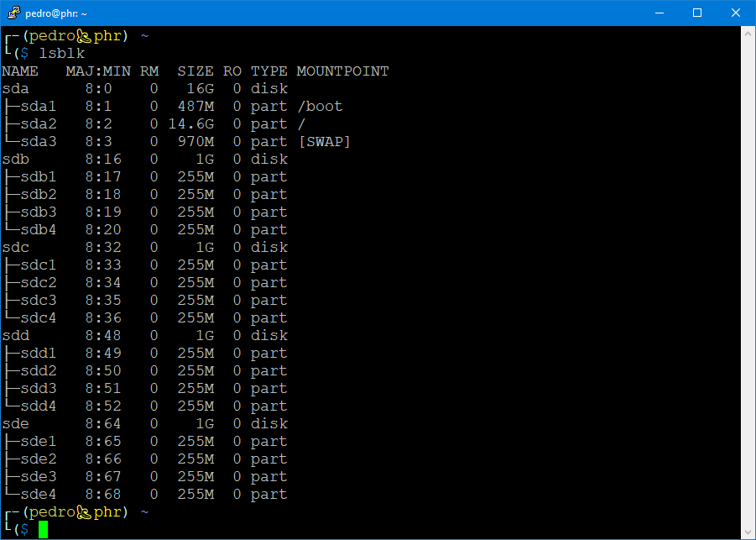Viewport: 756px width, 540px height.
Task: Select the sdb disk entry
Action: (16, 160)
